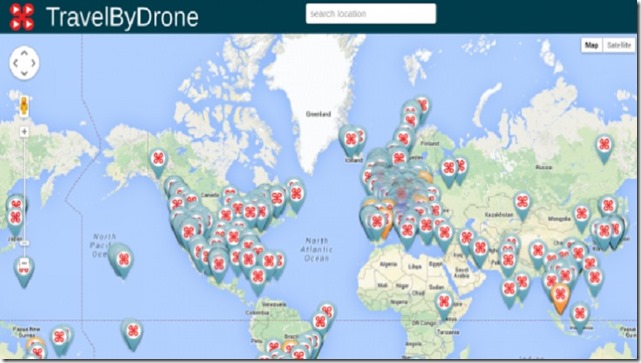Focus the search location field
The image size is (641, 363).
(x=371, y=13)
